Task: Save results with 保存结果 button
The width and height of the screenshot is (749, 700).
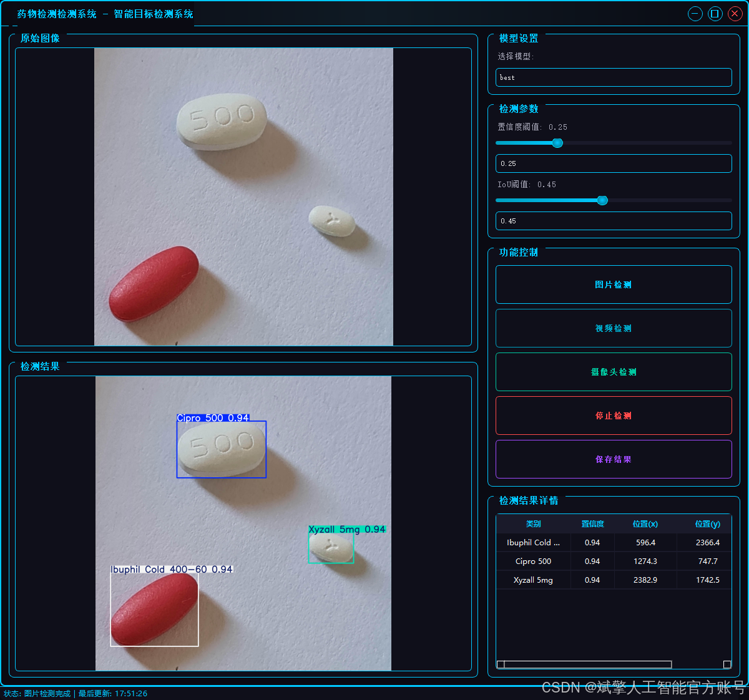Action: 614,459
